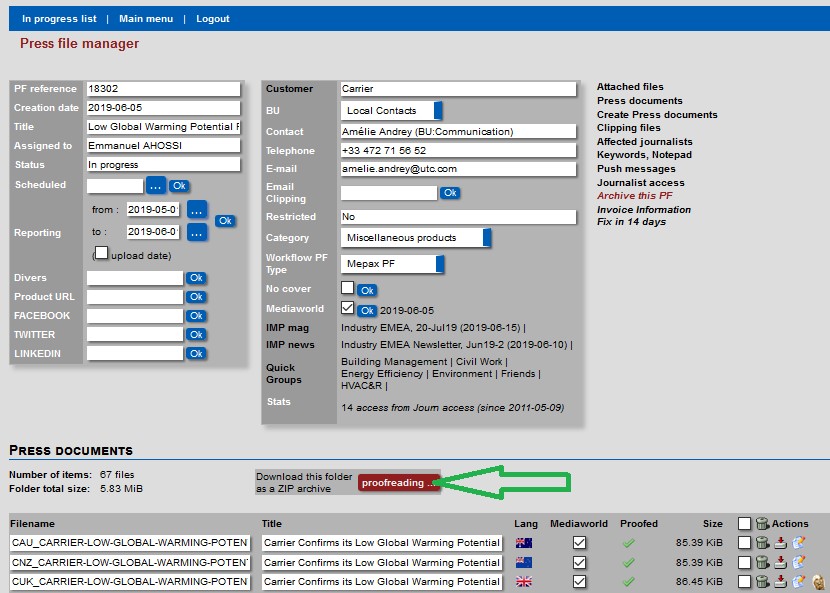Tick the upload date checkbox

[x=101, y=253]
